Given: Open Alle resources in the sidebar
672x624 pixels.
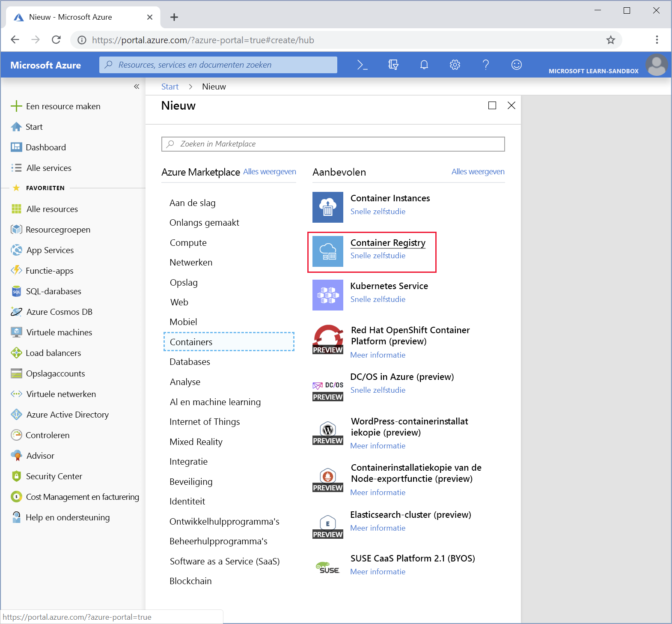Looking at the screenshot, I should (45, 209).
